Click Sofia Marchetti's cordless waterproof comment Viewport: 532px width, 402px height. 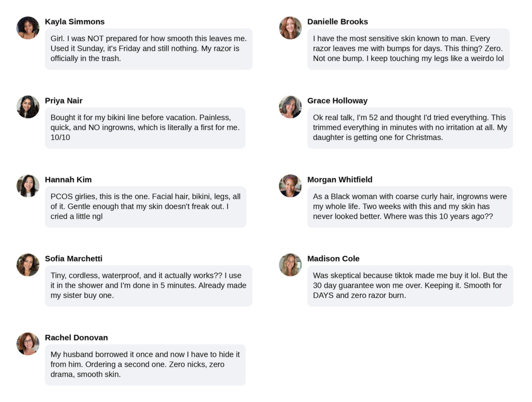(x=149, y=286)
